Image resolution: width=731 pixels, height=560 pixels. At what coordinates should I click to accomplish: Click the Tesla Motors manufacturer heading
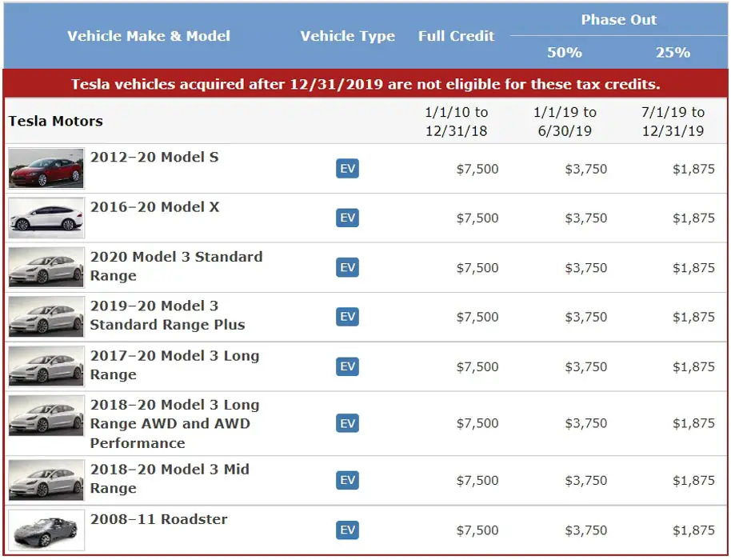point(55,122)
